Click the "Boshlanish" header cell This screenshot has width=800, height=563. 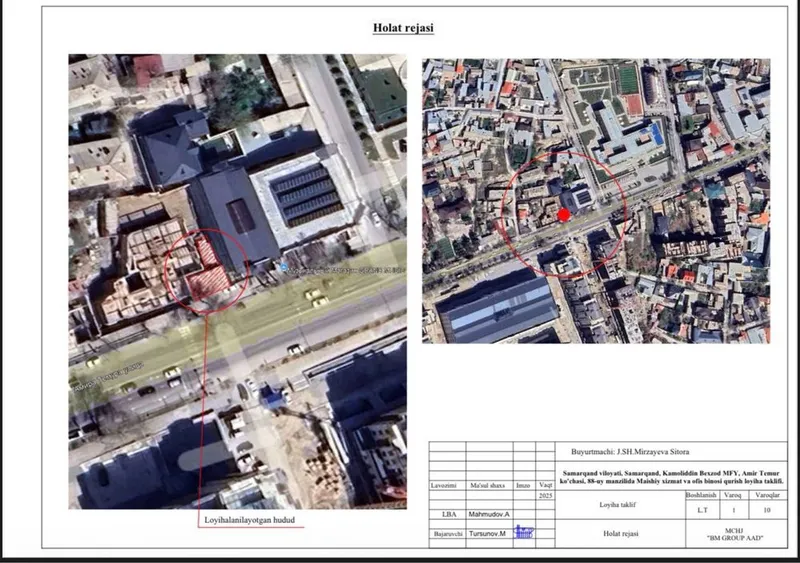pos(701,495)
